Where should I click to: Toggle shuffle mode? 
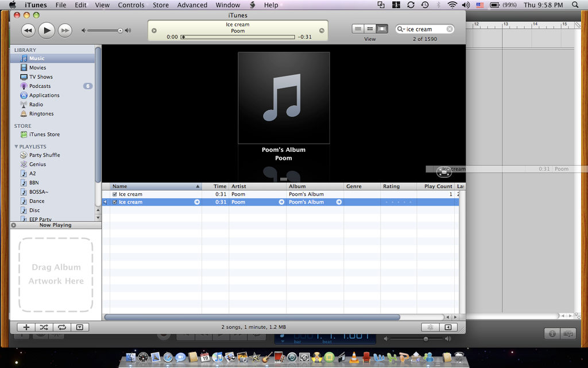44,327
